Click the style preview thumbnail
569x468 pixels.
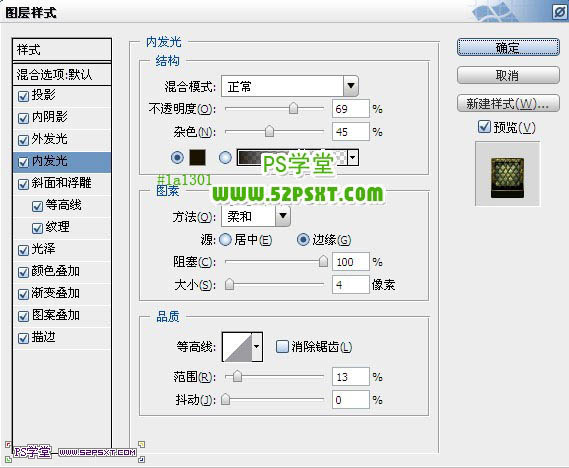click(507, 174)
